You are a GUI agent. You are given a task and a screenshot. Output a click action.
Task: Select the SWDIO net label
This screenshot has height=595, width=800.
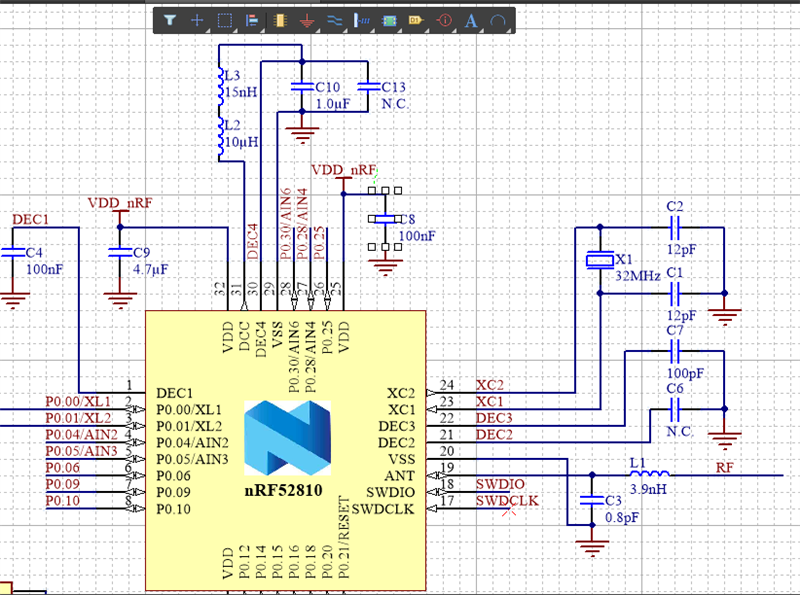500,484
